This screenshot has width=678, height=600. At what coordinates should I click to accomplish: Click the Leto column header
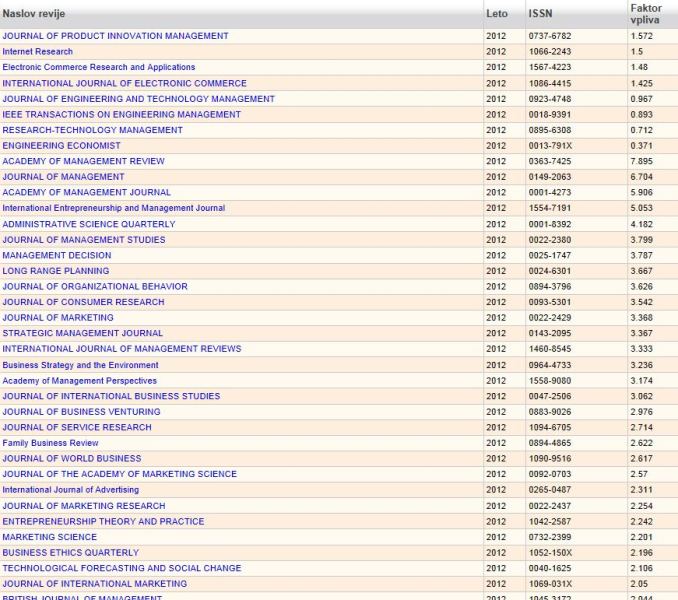(x=496, y=14)
